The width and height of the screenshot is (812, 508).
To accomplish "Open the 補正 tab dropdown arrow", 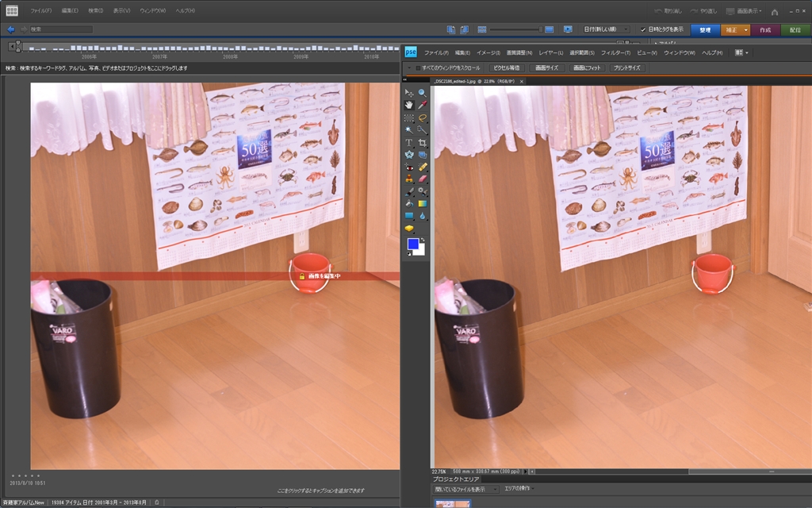I will click(746, 29).
